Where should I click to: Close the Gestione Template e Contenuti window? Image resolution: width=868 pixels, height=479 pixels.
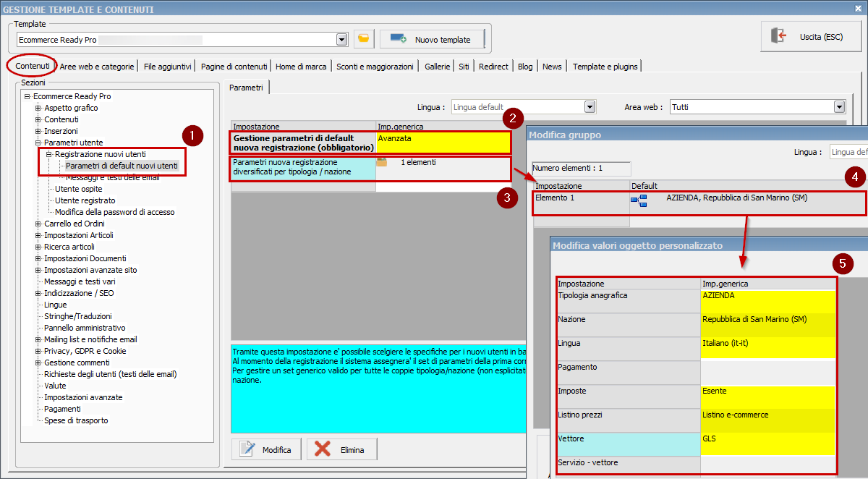click(x=858, y=9)
